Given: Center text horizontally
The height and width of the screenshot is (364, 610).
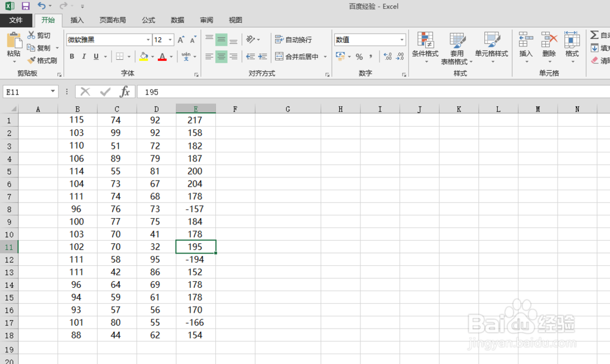Looking at the screenshot, I should [x=221, y=56].
